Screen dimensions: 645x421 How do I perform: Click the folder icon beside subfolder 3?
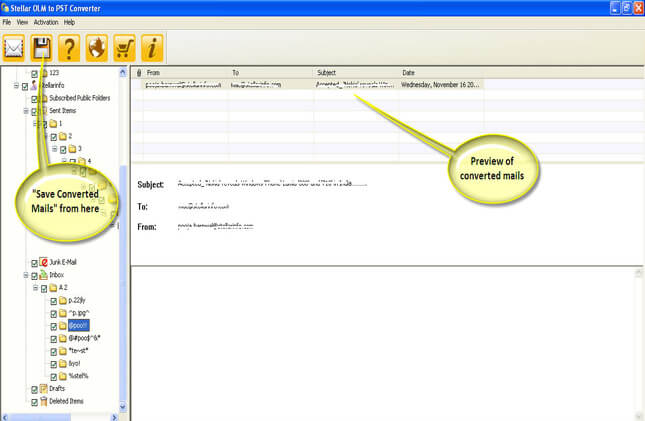[x=72, y=149]
